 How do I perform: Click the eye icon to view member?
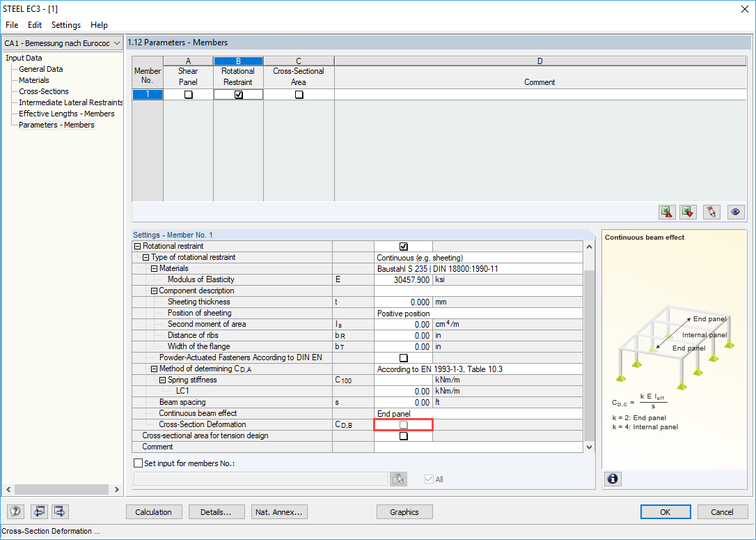(736, 212)
